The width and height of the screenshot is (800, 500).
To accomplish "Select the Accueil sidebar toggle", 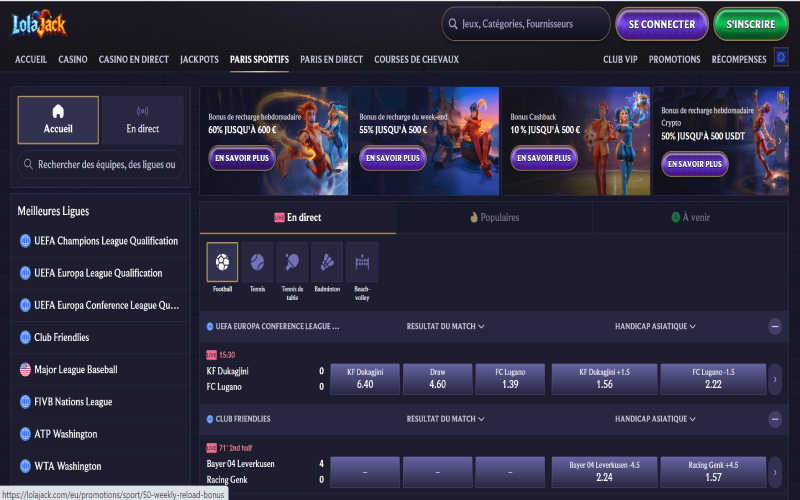I will [x=58, y=120].
